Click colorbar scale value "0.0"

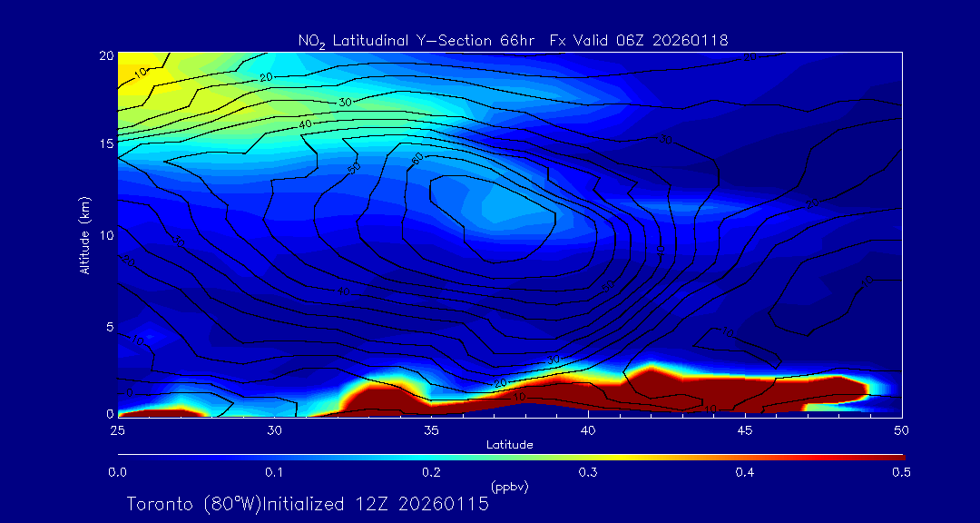[117, 472]
